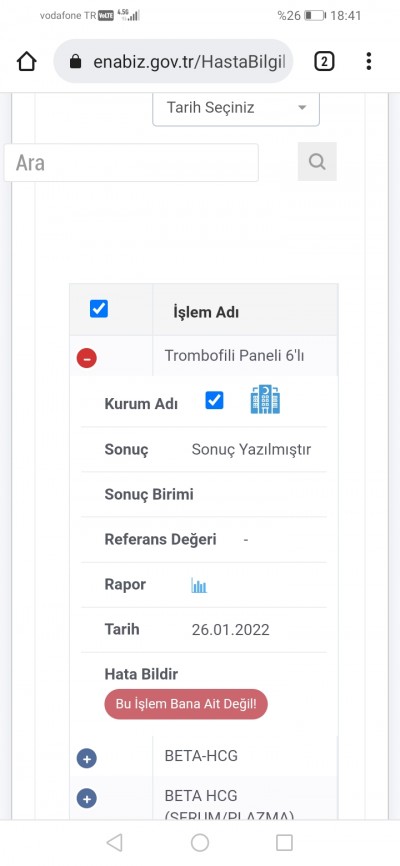Screen dimensions: 400x866
Task: Open the Rapor chart icon
Action: (x=199, y=585)
